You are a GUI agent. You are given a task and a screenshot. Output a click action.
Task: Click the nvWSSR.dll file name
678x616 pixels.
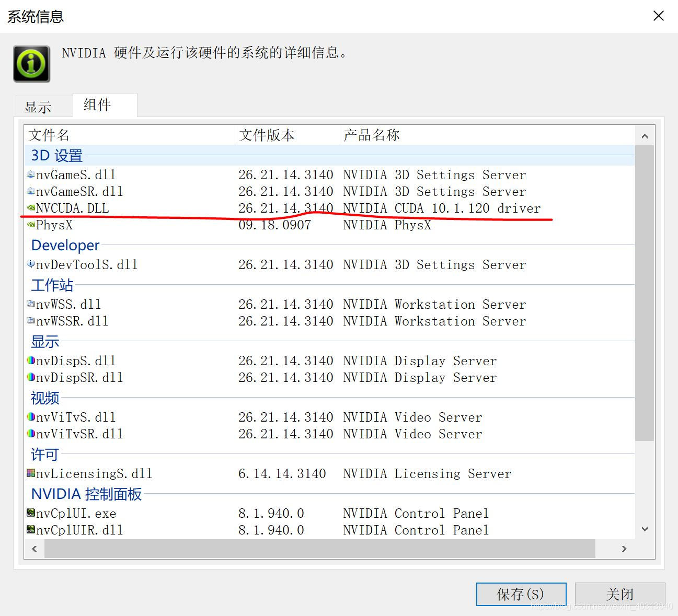[73, 321]
